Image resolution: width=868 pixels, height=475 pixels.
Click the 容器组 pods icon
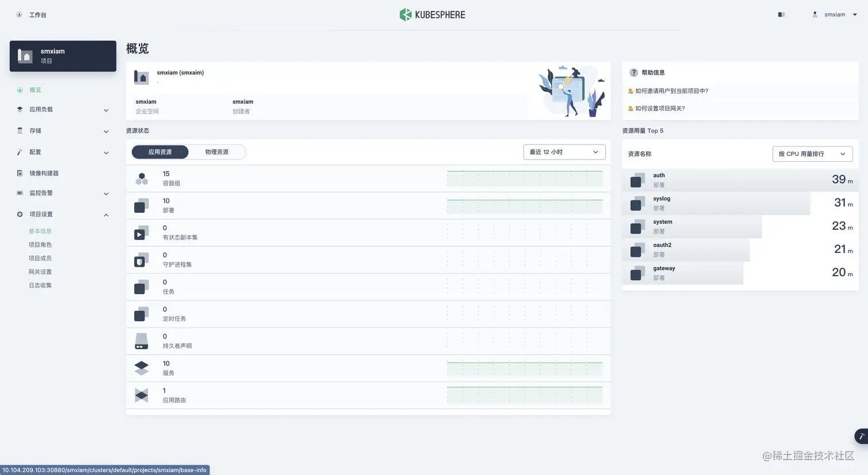(x=141, y=178)
